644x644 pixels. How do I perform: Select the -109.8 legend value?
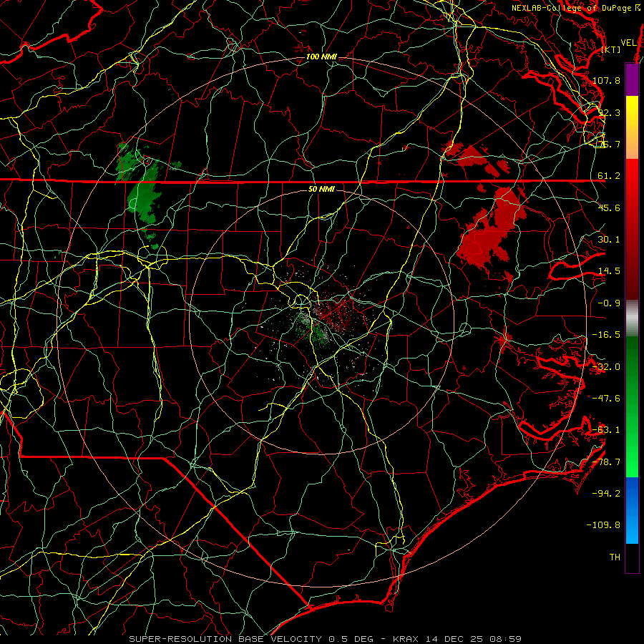604,525
